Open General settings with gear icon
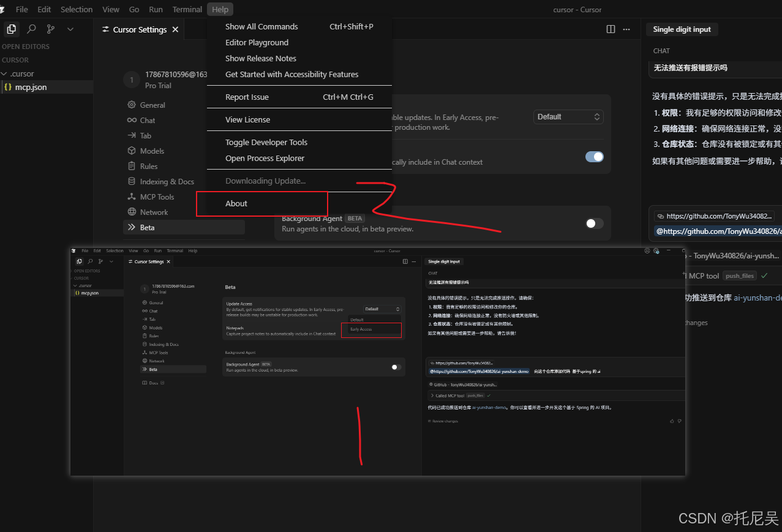This screenshot has width=782, height=532. (x=146, y=105)
